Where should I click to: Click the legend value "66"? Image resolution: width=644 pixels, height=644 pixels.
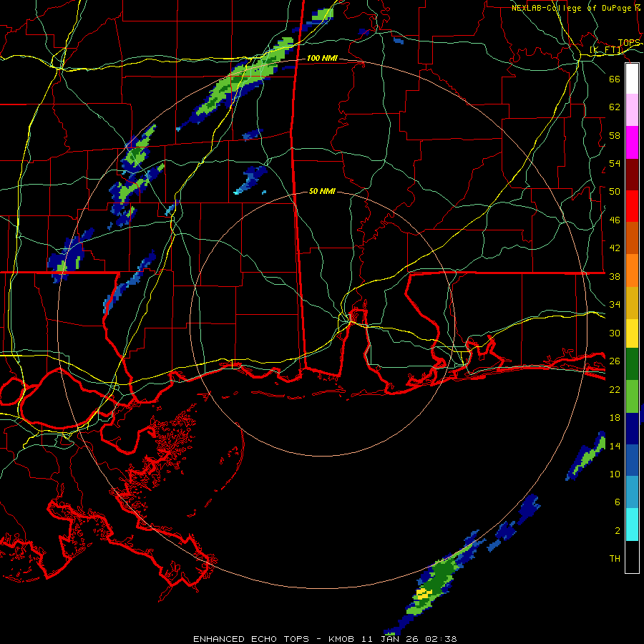615,79
